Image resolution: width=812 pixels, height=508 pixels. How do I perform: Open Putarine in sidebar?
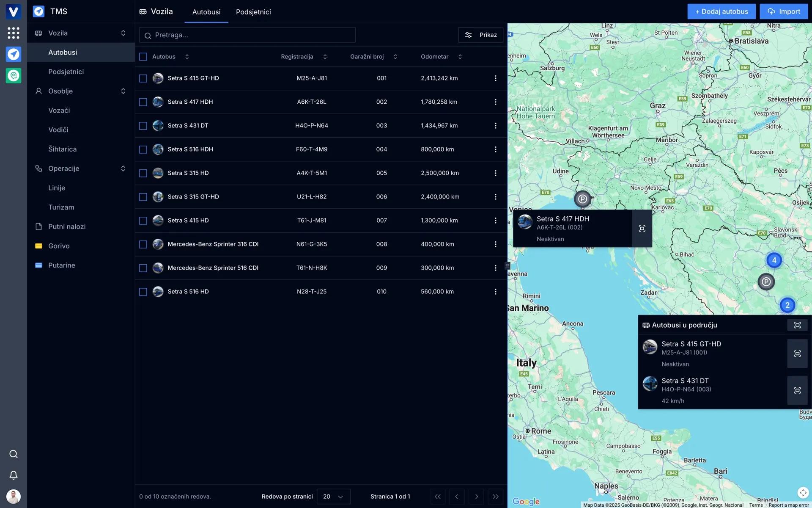coord(61,265)
